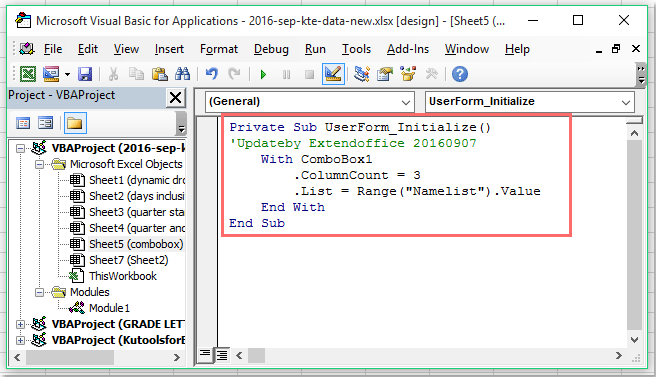The height and width of the screenshot is (377, 656).
Task: Open the Insert menu
Action: pos(169,49)
